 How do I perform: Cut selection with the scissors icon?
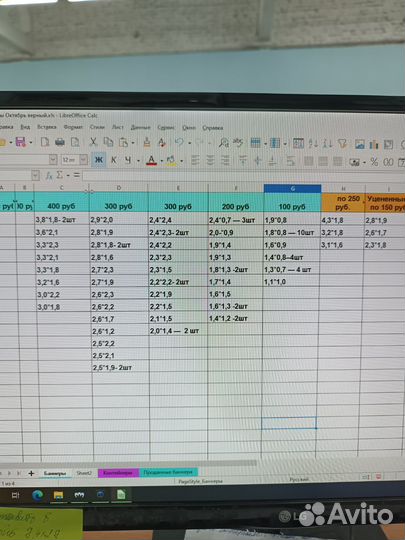93,142
